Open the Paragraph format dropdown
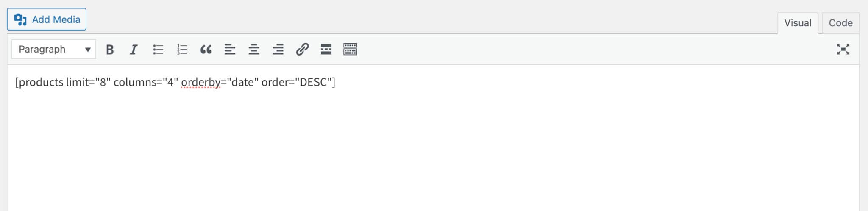Image resolution: width=868 pixels, height=211 pixels. pyautogui.click(x=54, y=50)
